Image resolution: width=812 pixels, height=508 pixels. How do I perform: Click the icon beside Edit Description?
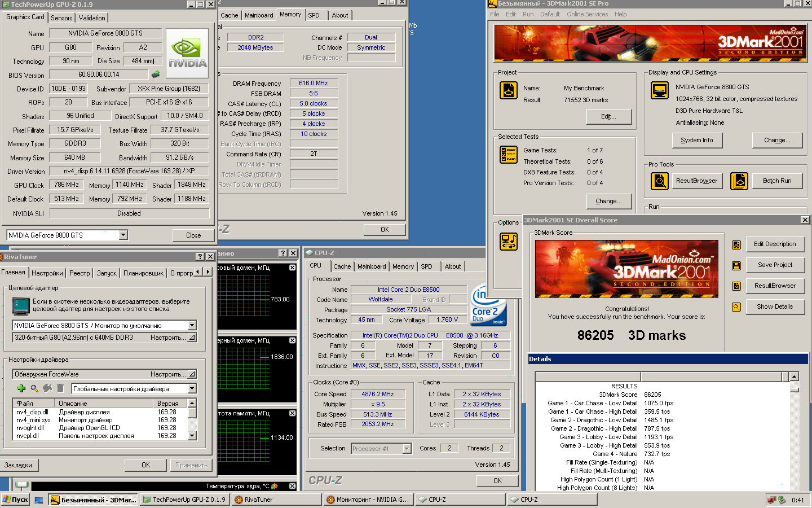pos(736,244)
